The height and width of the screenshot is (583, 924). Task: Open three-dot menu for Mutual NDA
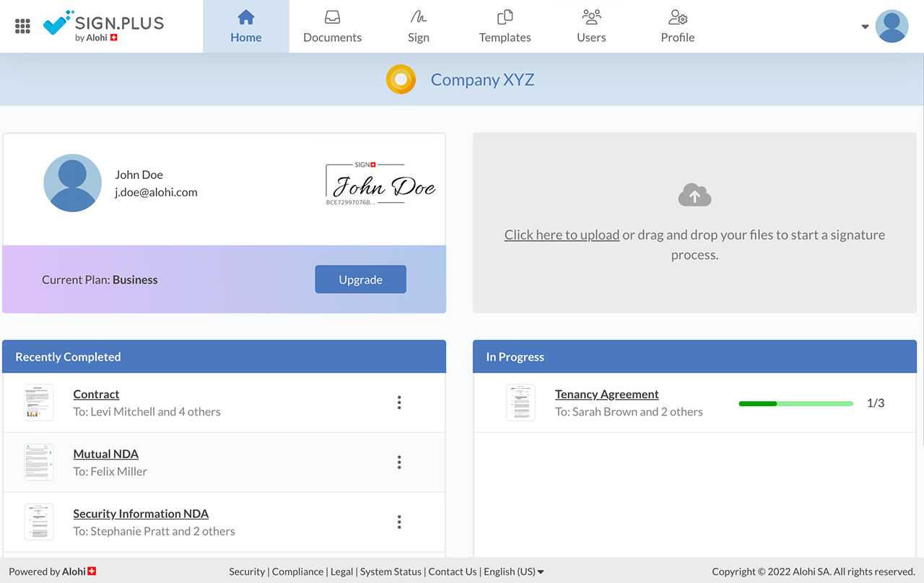pyautogui.click(x=399, y=463)
